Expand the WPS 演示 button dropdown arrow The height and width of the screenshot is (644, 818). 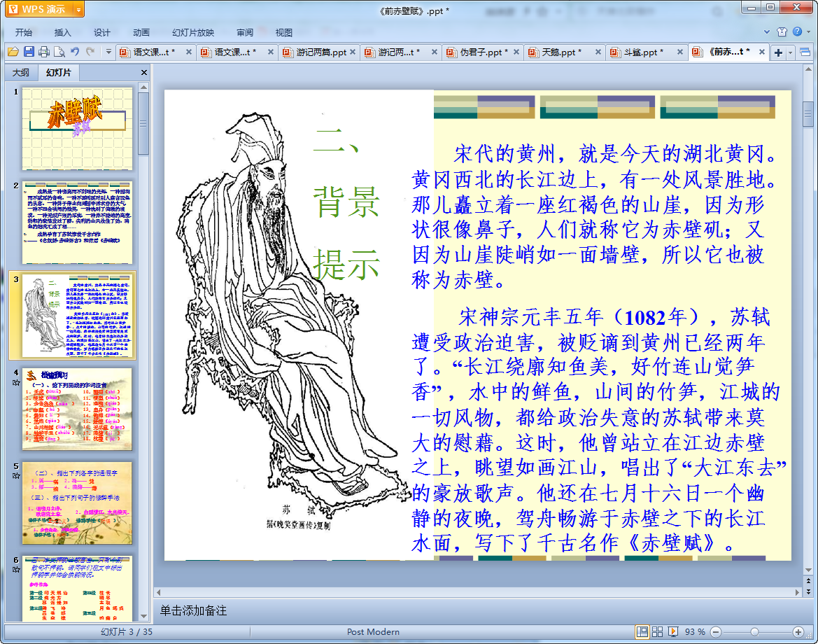tap(79, 9)
